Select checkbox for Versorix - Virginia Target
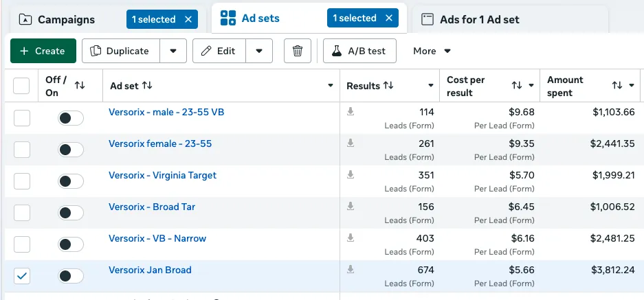 click(22, 181)
